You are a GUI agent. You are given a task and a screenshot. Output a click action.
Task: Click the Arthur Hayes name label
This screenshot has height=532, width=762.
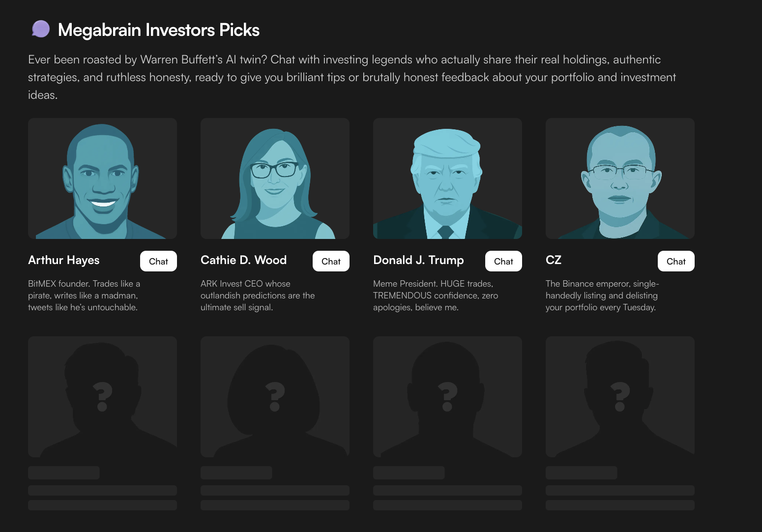[64, 260]
